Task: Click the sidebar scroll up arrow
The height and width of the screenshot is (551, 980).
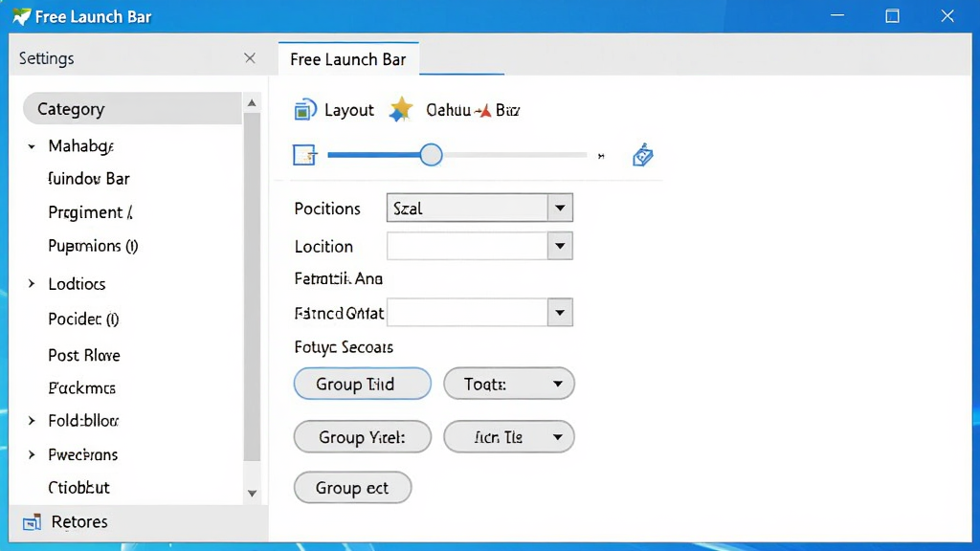Action: (252, 102)
